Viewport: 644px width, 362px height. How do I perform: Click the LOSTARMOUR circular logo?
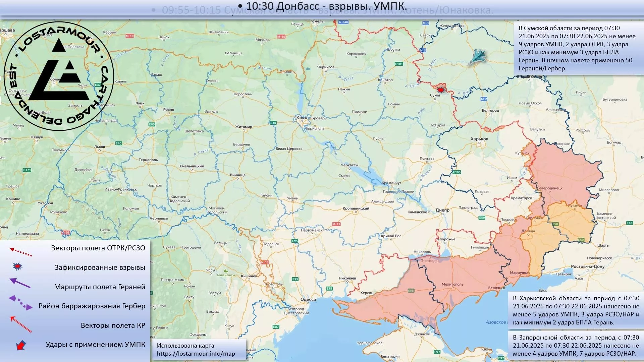[x=59, y=76]
